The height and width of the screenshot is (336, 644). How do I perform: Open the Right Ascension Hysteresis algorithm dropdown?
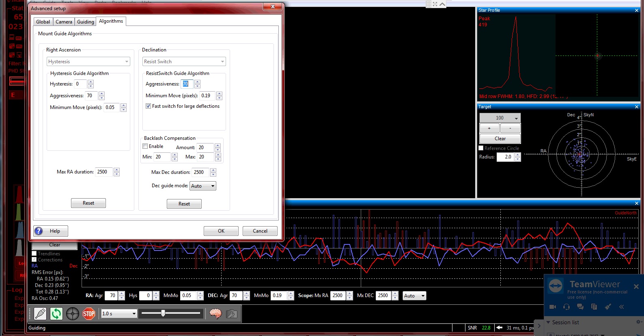(x=88, y=62)
